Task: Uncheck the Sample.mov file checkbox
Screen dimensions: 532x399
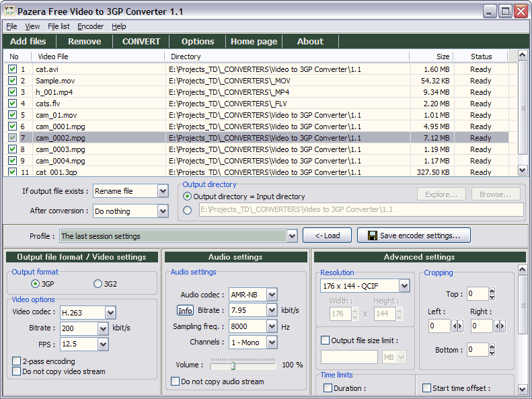Action: tap(13, 81)
